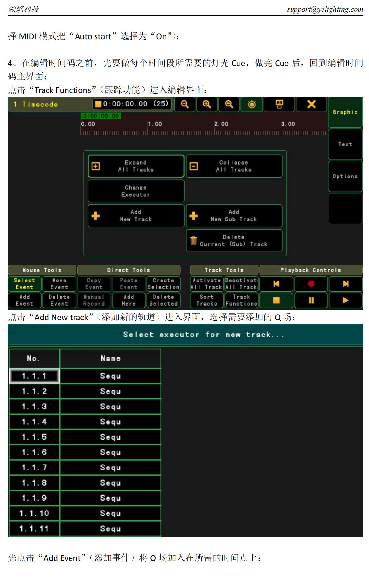Expand All Tracks
Screen dimensions: 369x588
point(136,166)
